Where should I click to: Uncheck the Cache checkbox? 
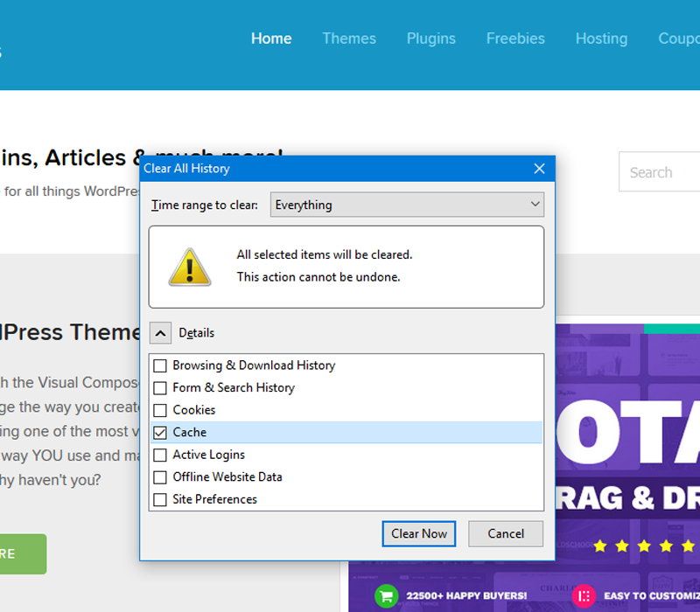point(160,433)
